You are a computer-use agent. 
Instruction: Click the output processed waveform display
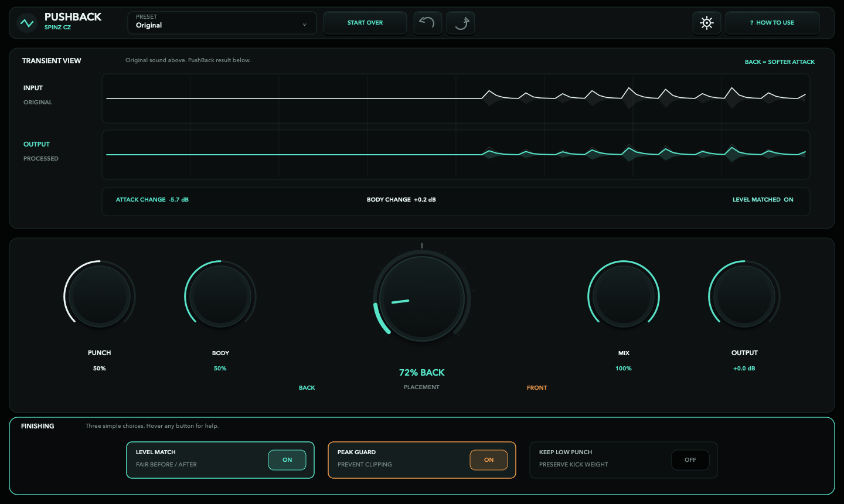point(456,155)
